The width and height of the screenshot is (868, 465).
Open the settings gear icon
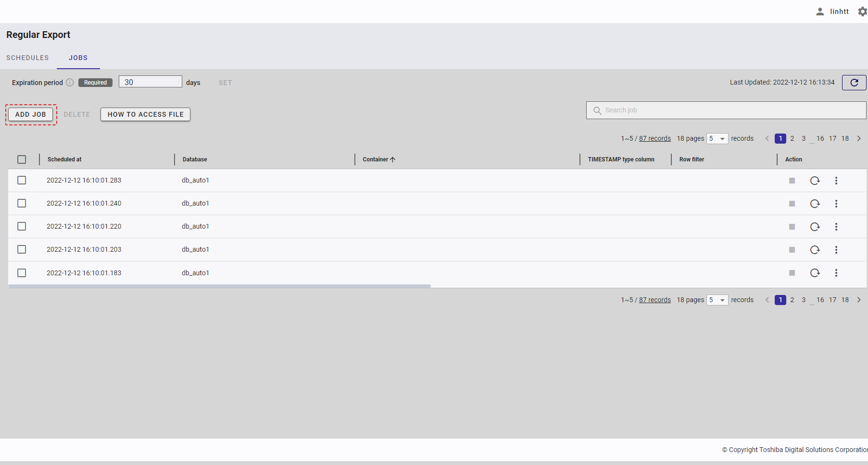pyautogui.click(x=862, y=12)
